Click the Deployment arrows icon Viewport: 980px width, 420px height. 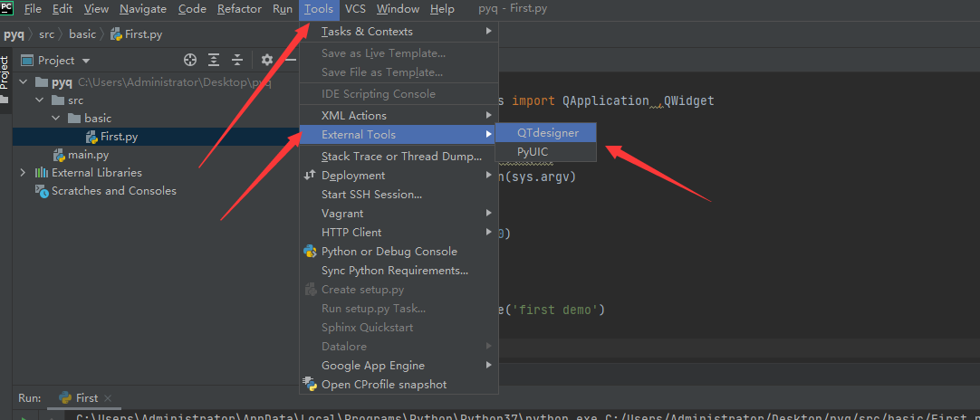point(310,176)
